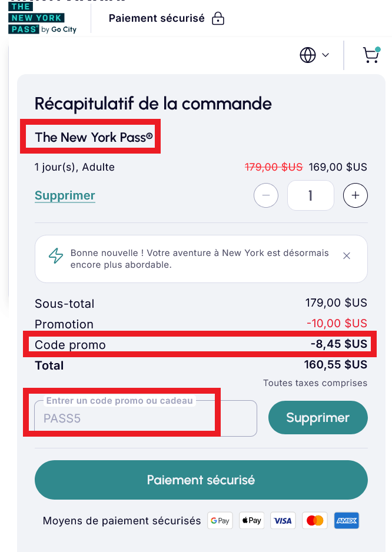392x552 pixels.
Task: Click the AMEX payment method icon
Action: 346,520
